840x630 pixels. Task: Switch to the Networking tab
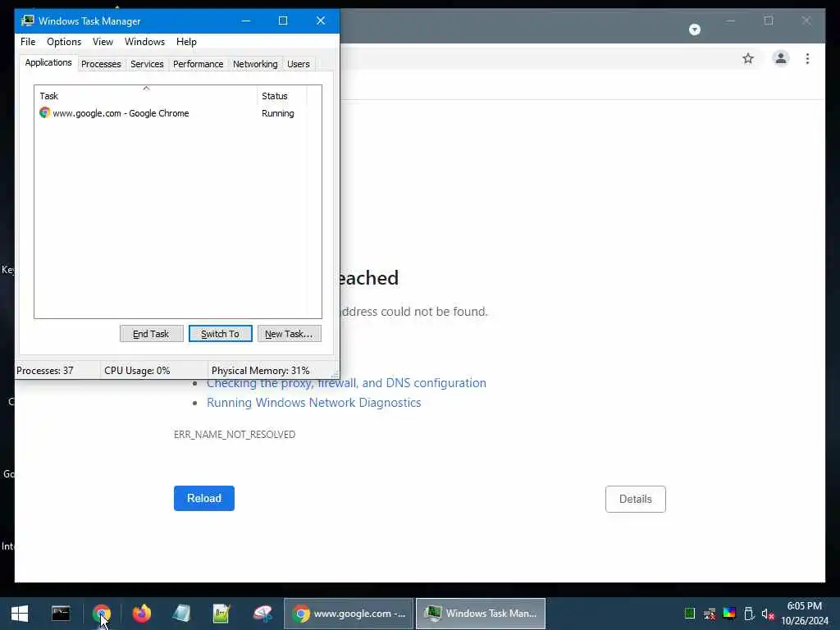[255, 64]
